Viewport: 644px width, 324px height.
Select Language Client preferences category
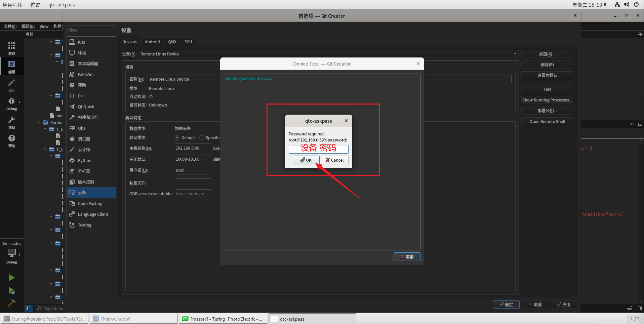[x=91, y=214]
